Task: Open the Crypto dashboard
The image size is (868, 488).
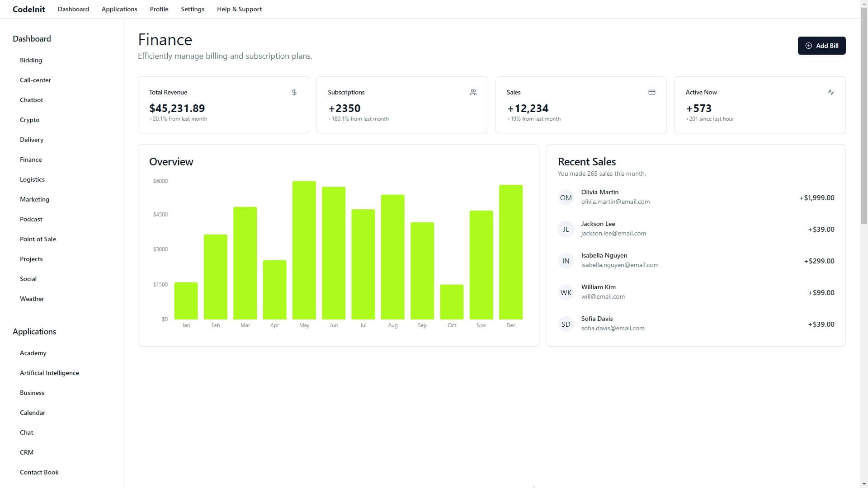Action: (30, 120)
